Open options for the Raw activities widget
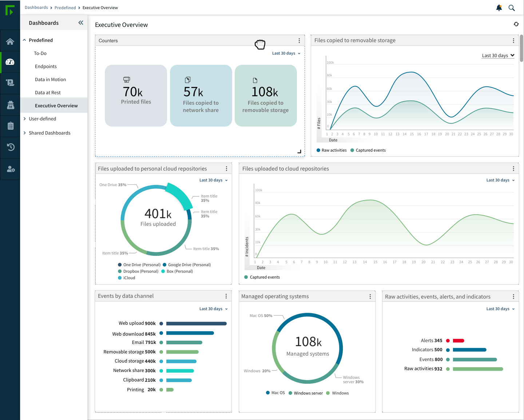Viewport: 524px width, 420px height. point(513,297)
